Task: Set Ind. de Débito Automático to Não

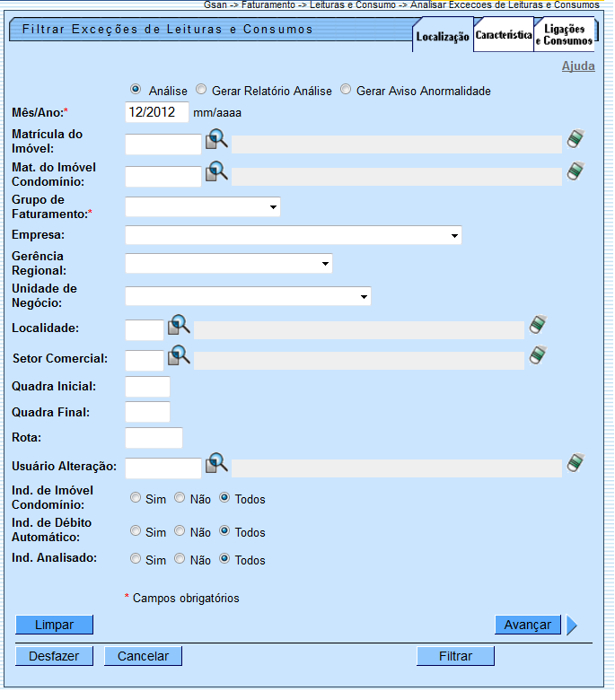Action: (180, 530)
